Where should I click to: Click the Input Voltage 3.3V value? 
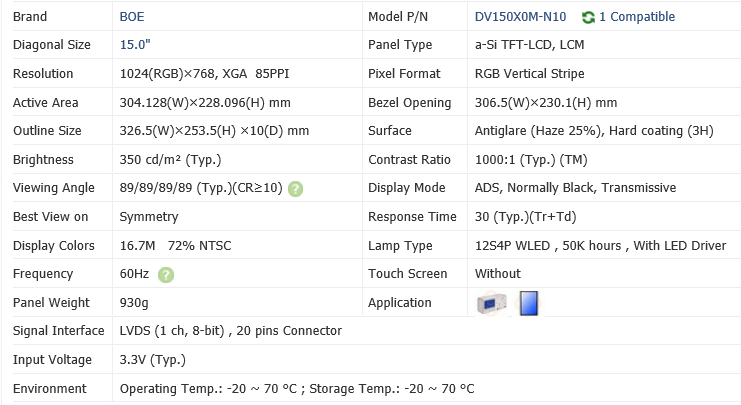(152, 360)
